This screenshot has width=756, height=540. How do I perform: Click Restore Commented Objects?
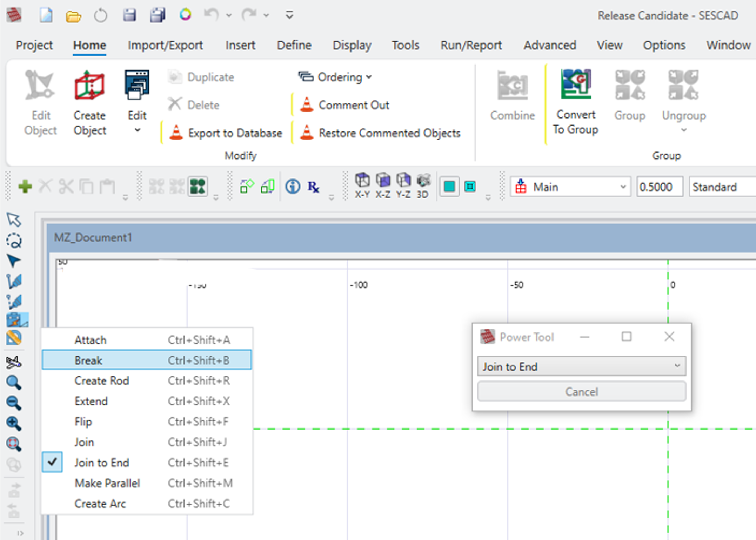point(380,133)
